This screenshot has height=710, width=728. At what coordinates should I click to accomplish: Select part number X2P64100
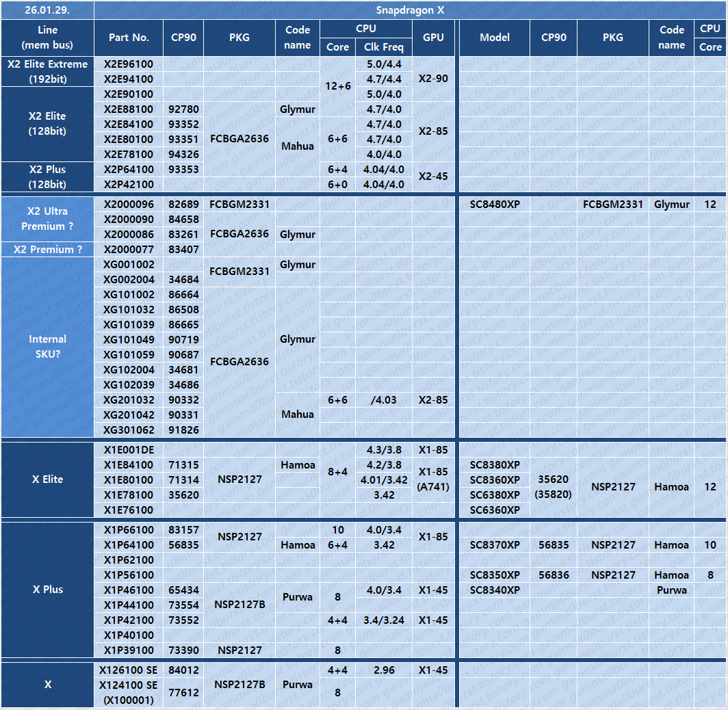[129, 170]
